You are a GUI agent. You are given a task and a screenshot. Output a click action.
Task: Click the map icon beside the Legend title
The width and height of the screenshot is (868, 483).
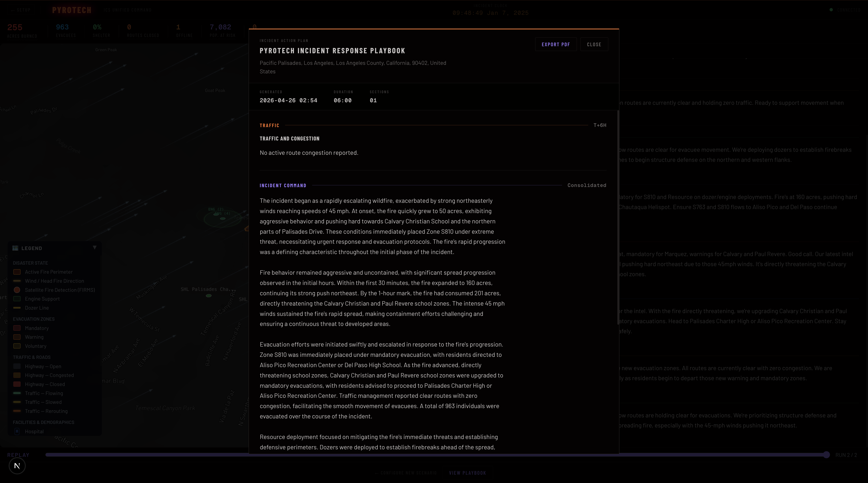(15, 248)
